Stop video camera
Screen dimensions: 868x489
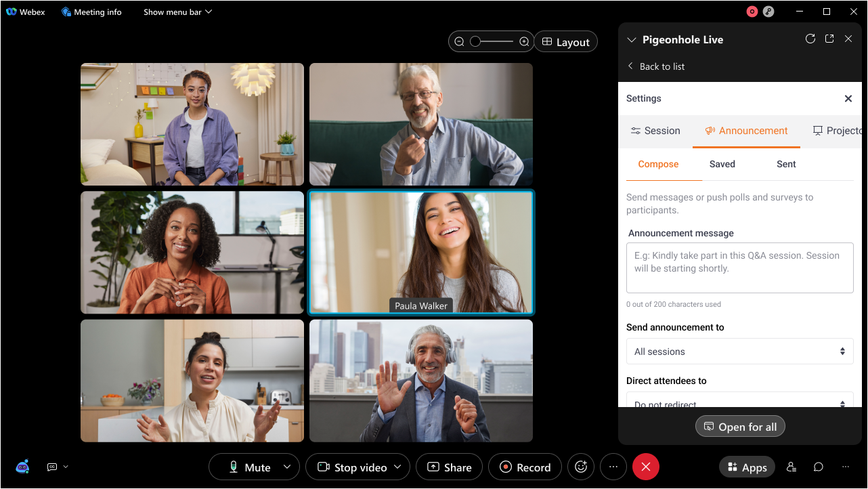click(352, 467)
